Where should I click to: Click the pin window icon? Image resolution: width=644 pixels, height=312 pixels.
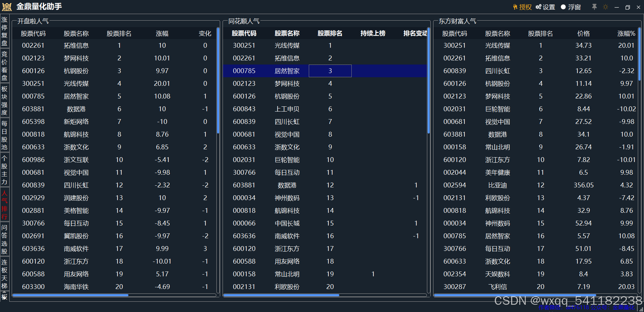point(594,7)
